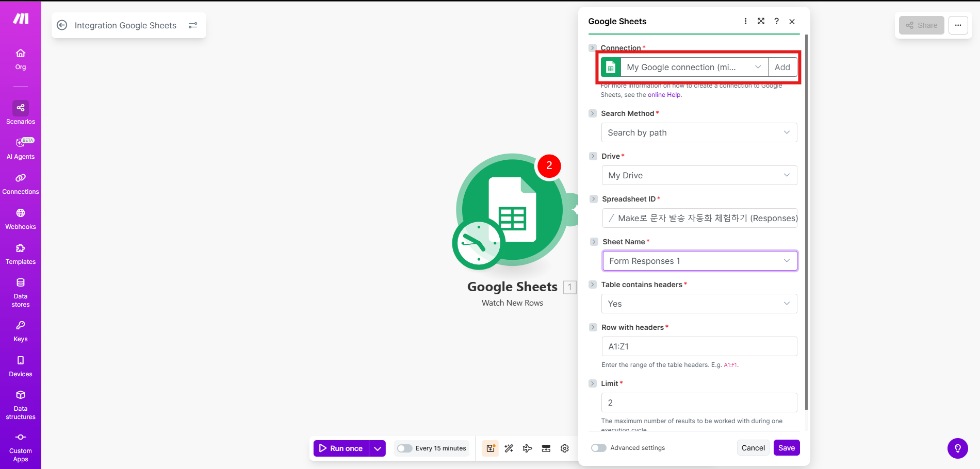
Task: Toggle the Advanced settings switch
Action: click(598, 447)
